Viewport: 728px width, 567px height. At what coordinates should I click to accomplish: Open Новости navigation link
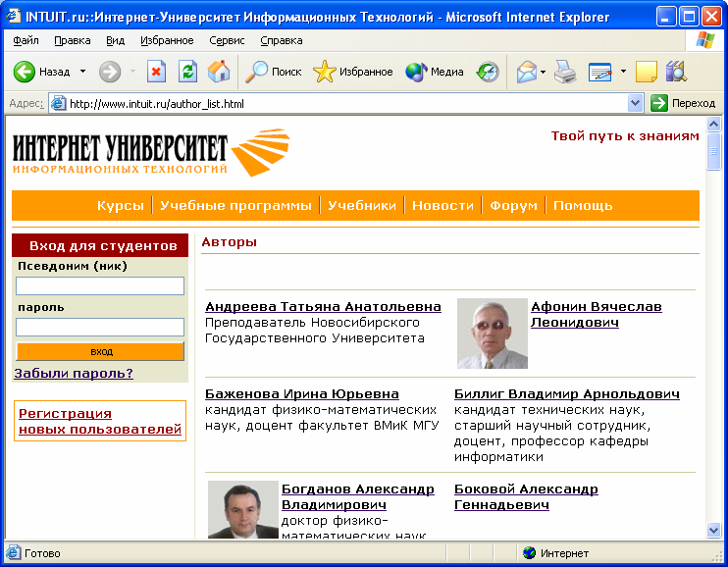[x=442, y=205]
